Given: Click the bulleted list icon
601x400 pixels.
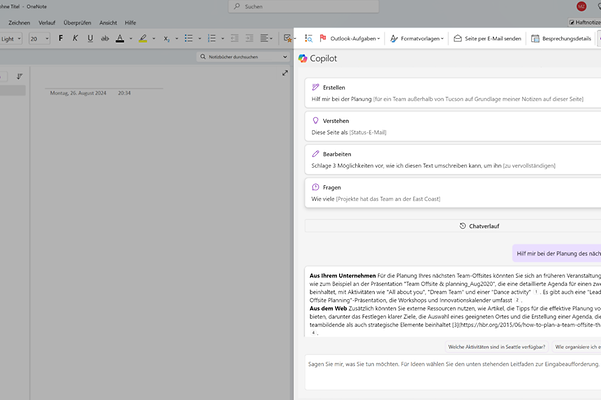Looking at the screenshot, I should click(x=188, y=39).
